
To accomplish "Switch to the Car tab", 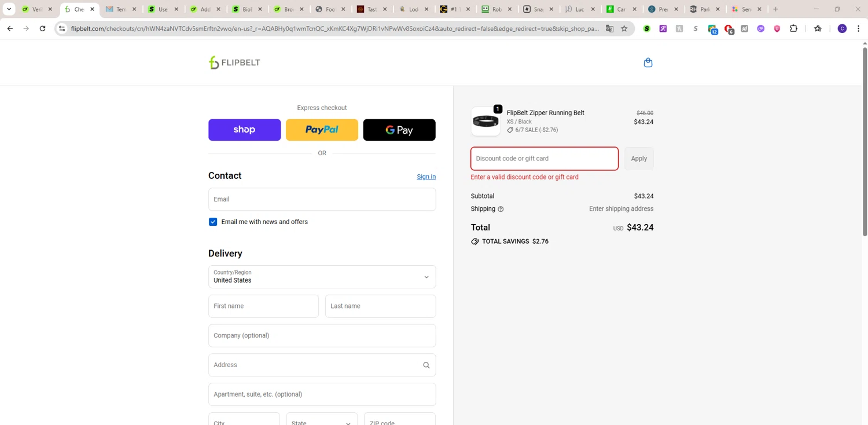I will tap(621, 9).
